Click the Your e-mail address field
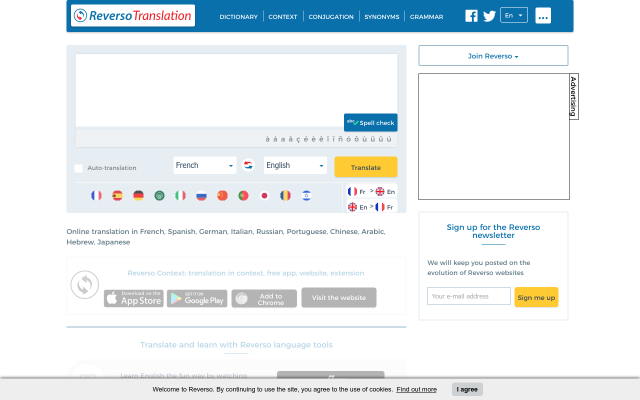This screenshot has height=400, width=640. click(x=469, y=296)
